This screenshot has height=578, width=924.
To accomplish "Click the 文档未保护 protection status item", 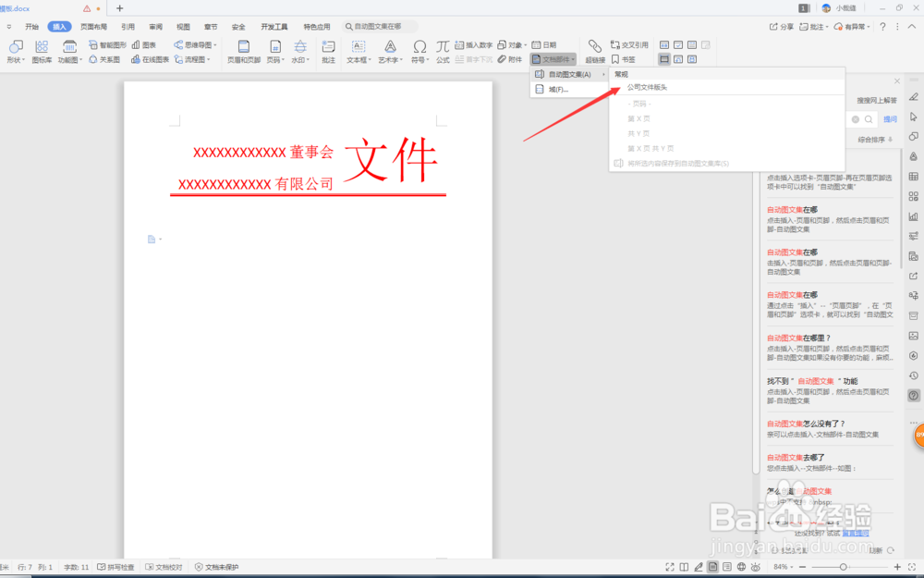I will [217, 568].
